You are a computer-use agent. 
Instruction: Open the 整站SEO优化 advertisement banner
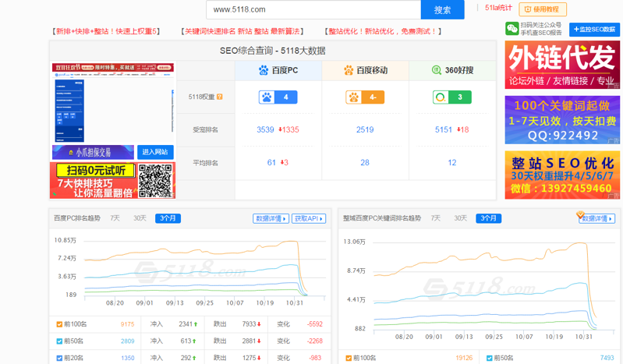point(562,175)
